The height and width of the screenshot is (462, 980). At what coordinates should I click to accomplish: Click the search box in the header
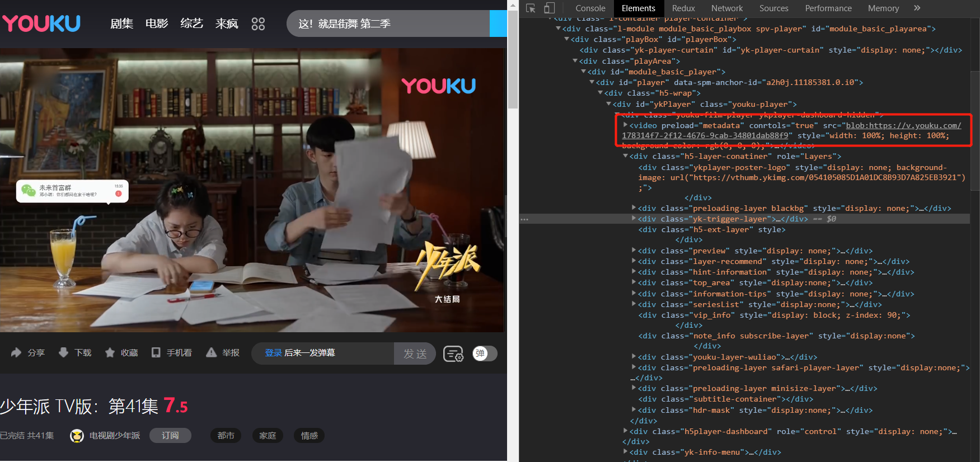coord(386,23)
